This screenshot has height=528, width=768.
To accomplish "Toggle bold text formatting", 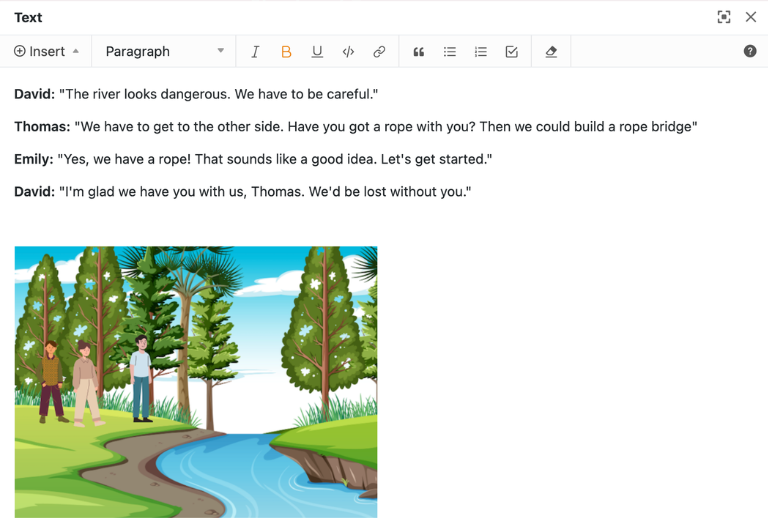I will coord(286,52).
